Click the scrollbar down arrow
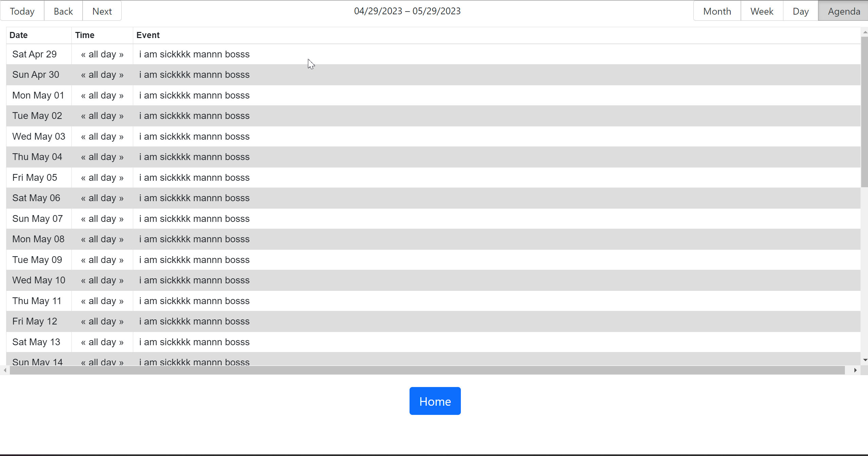This screenshot has height=456, width=868. [865, 360]
